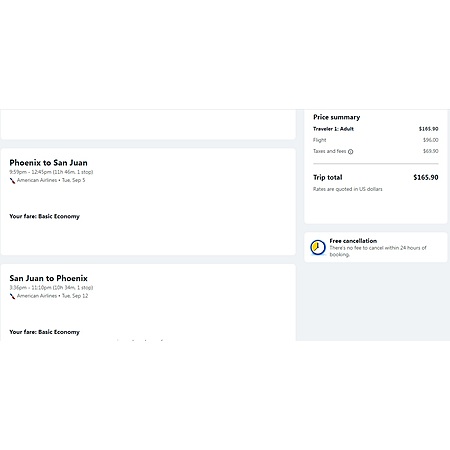The image size is (450, 450).
Task: Click Rates are quoted in US dollars note
Action: (x=348, y=189)
